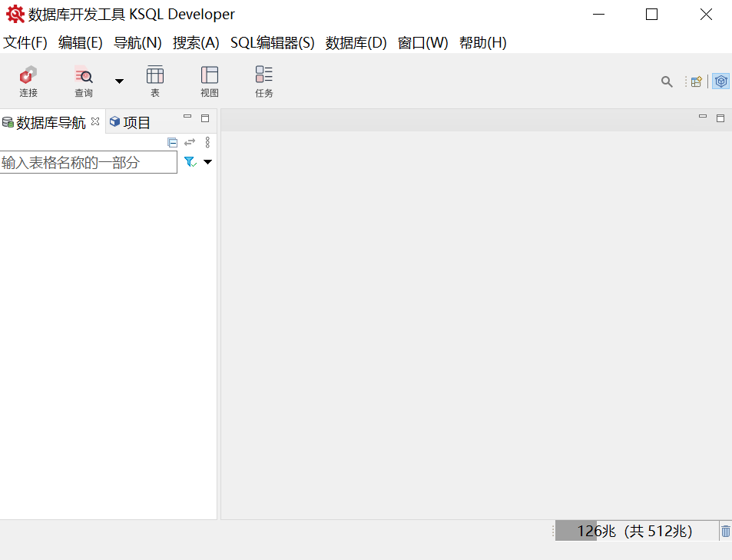Open the search tool on the toolbar
Viewport: 732px width, 560px height.
pos(666,81)
